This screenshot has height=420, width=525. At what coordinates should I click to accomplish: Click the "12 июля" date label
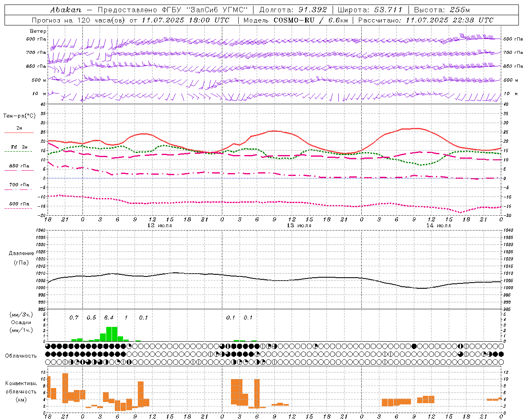[x=160, y=226]
